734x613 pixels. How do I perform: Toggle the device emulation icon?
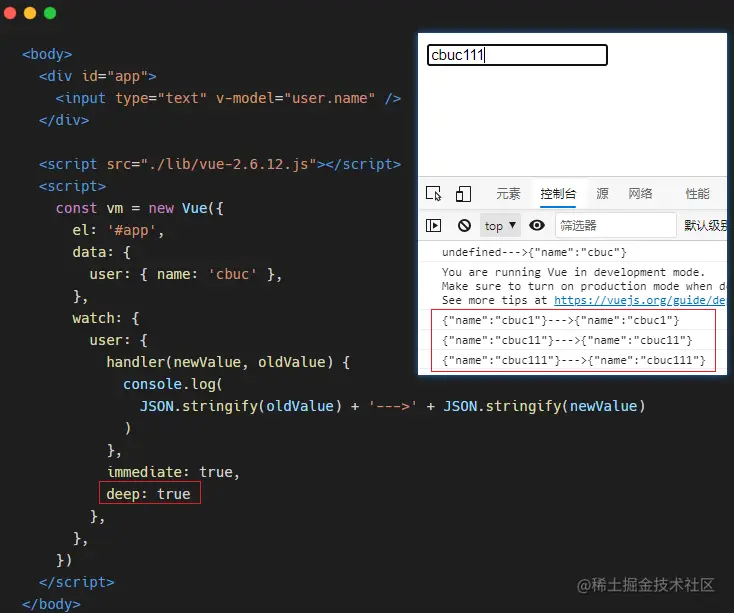pos(463,193)
